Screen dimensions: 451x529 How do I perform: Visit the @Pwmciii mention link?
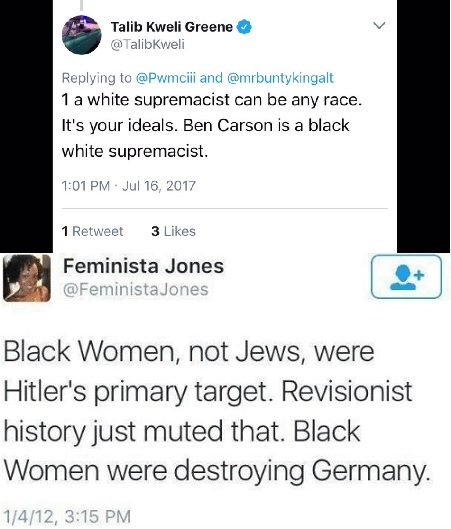(166, 78)
